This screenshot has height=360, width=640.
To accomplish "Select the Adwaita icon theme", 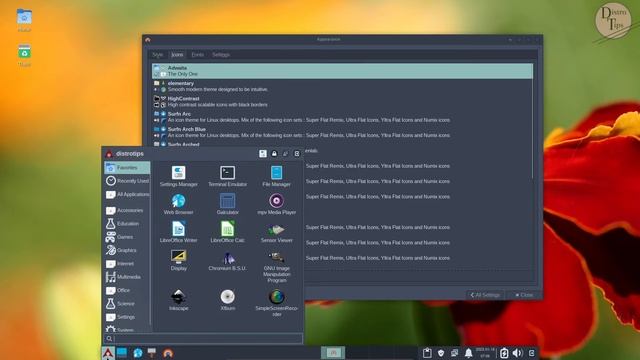I will click(342, 71).
